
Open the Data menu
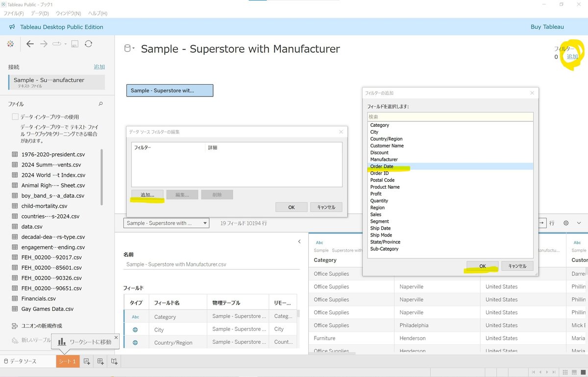[40, 13]
